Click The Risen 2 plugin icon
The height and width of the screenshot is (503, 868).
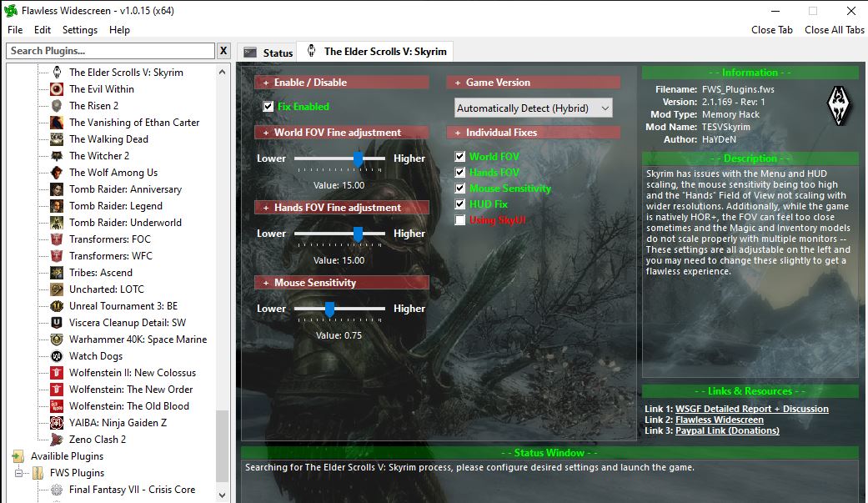pos(57,105)
